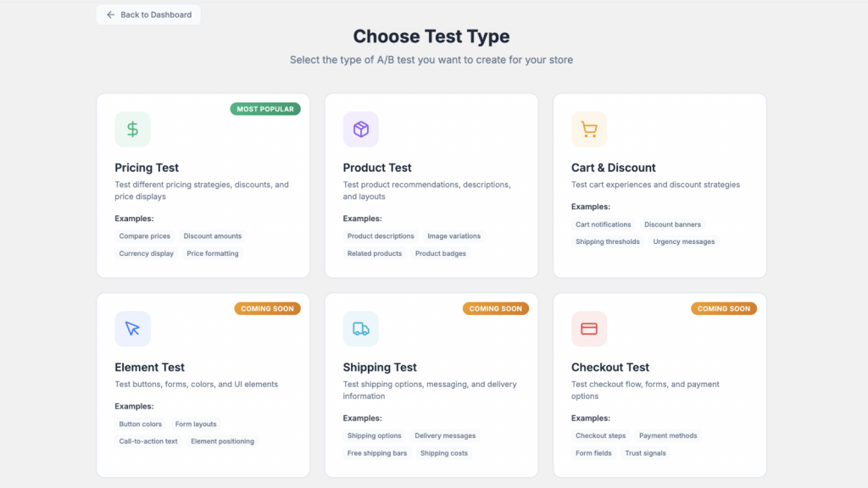Choose the Product Test heading
The height and width of the screenshot is (488, 868).
tap(377, 168)
